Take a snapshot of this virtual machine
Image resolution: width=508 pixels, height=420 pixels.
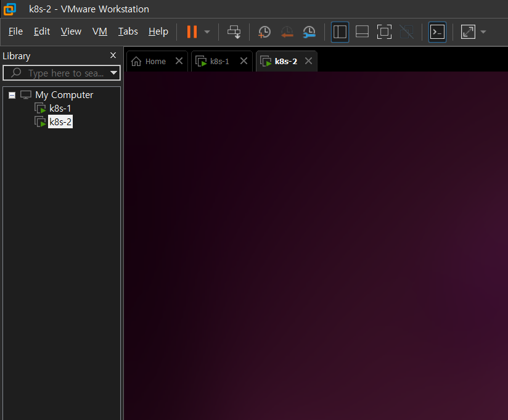coord(264,31)
